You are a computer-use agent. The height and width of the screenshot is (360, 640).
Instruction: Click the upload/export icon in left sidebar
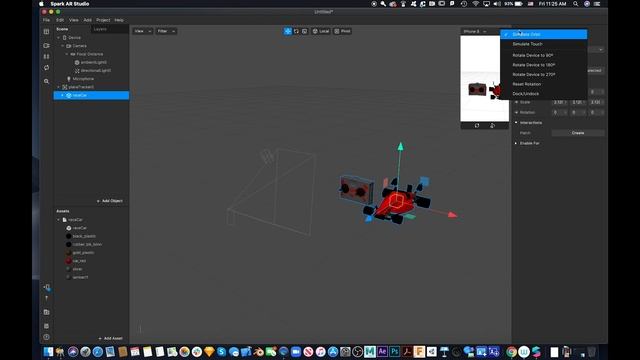[47, 298]
